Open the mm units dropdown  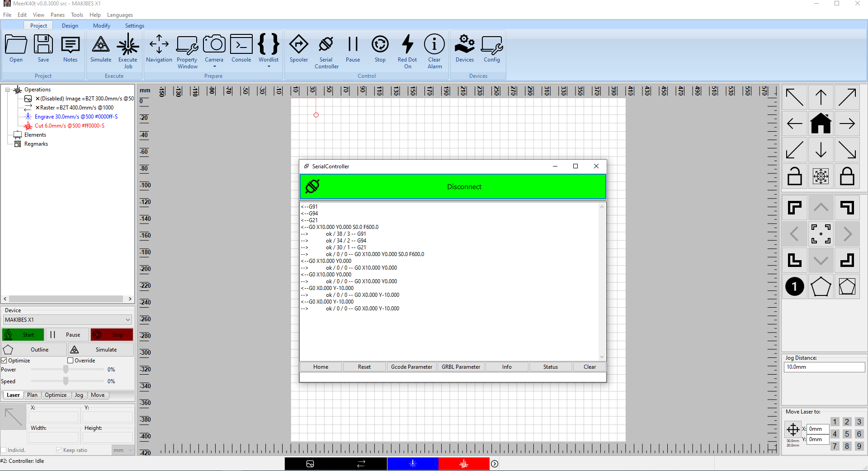pyautogui.click(x=123, y=450)
